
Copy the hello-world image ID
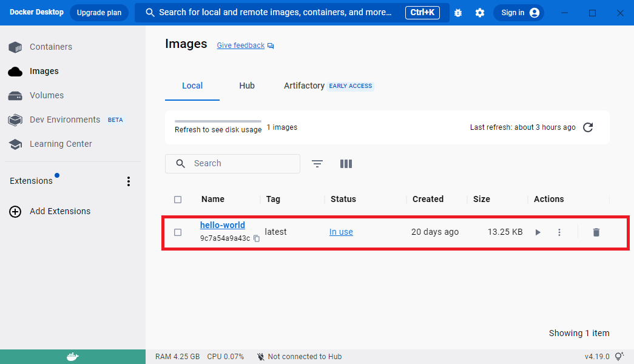click(257, 238)
